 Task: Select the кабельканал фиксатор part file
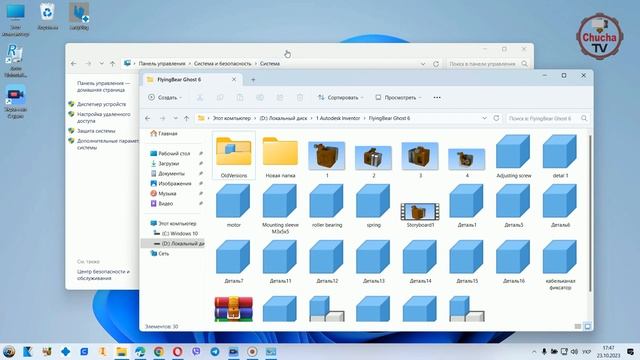click(560, 264)
